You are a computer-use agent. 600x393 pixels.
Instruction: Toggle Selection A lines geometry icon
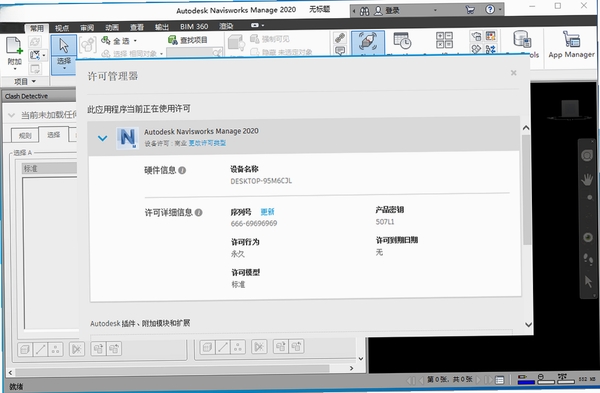click(x=41, y=349)
